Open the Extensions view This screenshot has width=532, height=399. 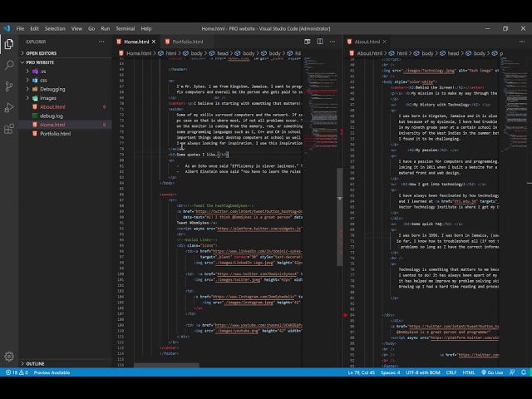point(9,129)
